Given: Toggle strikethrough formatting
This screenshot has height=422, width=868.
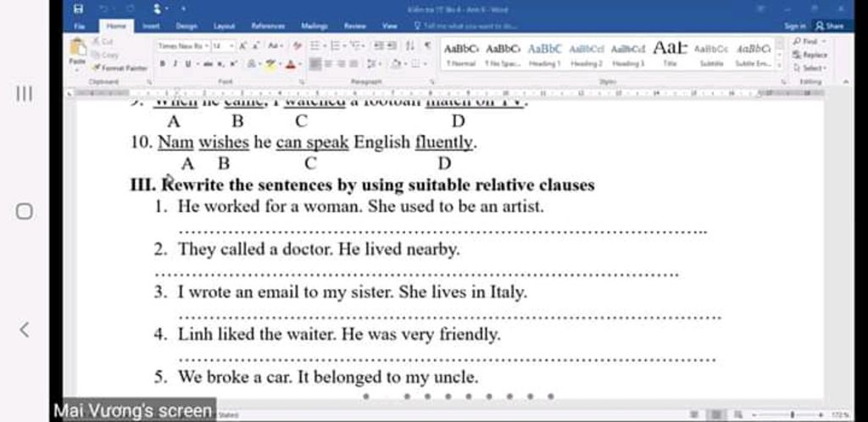Looking at the screenshot, I should [207, 64].
